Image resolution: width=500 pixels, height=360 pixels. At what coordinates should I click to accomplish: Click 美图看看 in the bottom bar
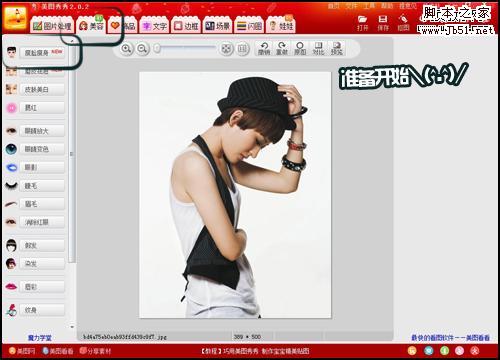click(58, 351)
